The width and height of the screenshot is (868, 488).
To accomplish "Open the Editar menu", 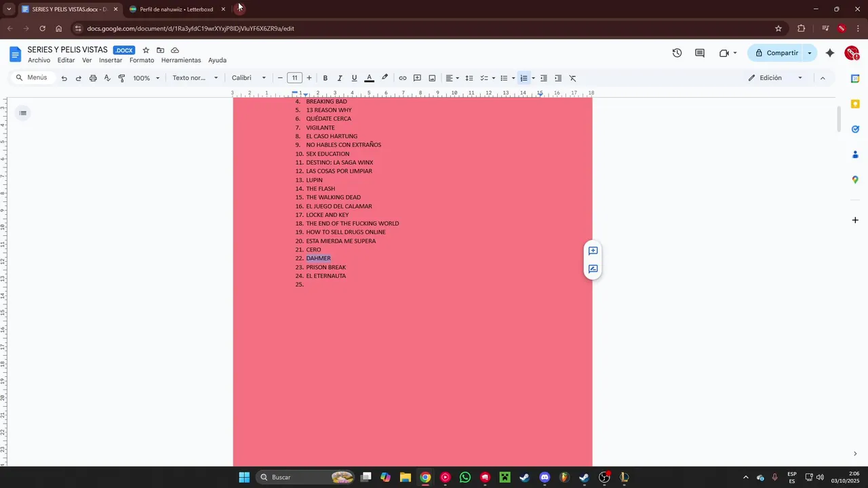I will [66, 60].
